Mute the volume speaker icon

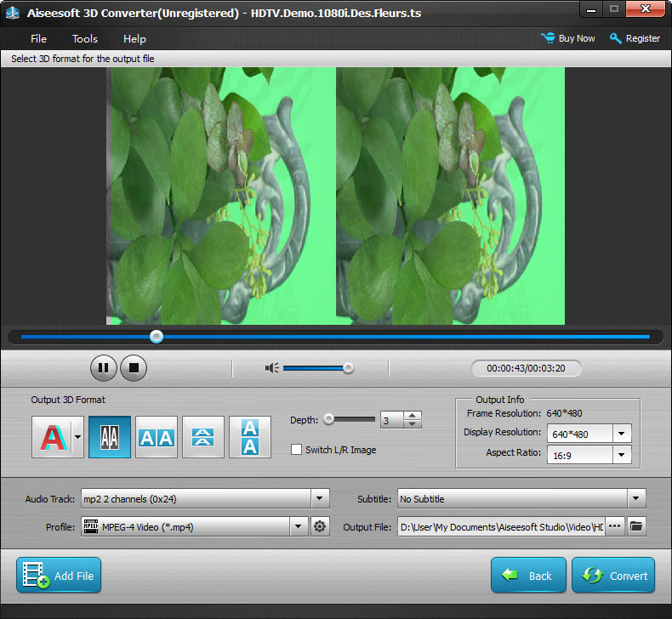click(272, 368)
